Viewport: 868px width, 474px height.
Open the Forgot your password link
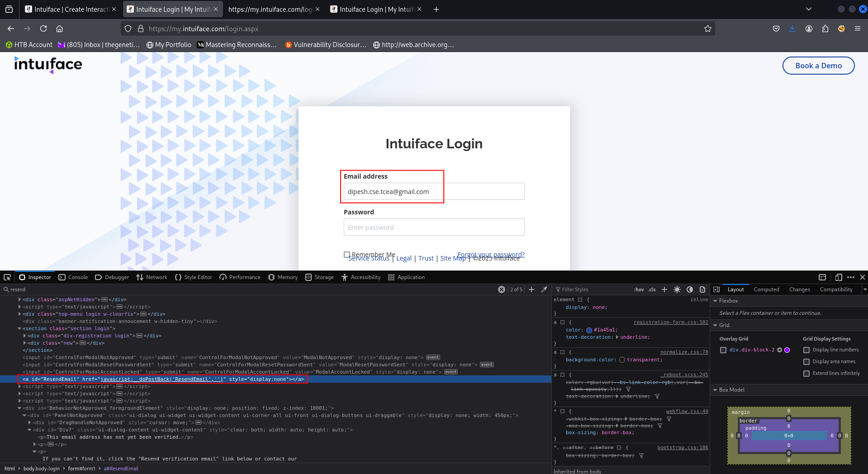(491, 254)
